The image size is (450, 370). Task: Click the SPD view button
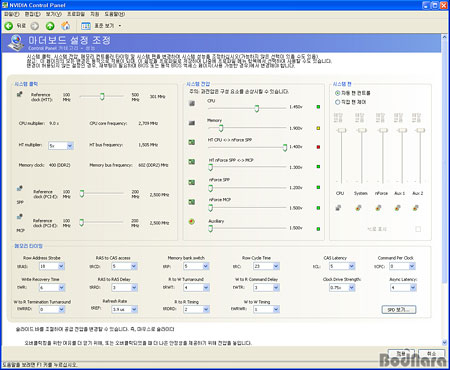(x=399, y=310)
